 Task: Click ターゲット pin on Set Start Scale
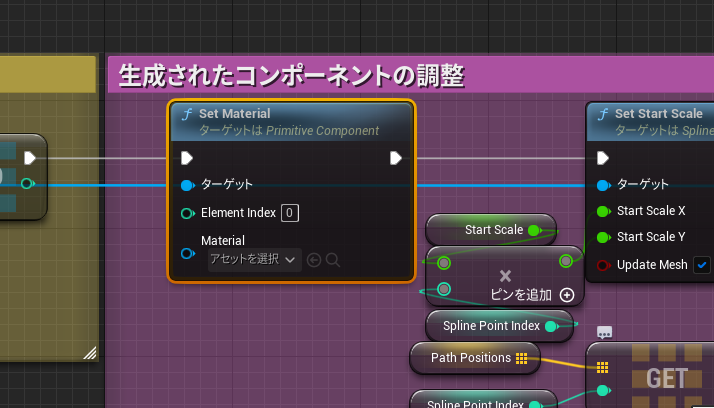click(603, 185)
